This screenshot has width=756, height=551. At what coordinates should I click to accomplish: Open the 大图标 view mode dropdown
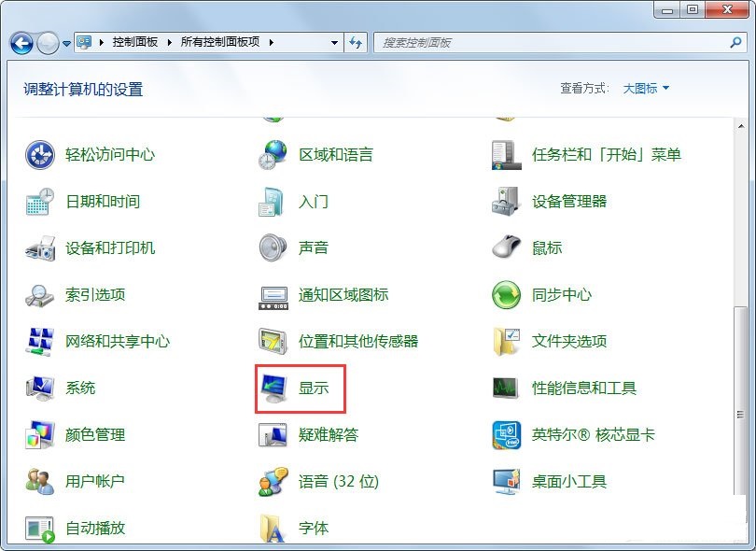(643, 88)
